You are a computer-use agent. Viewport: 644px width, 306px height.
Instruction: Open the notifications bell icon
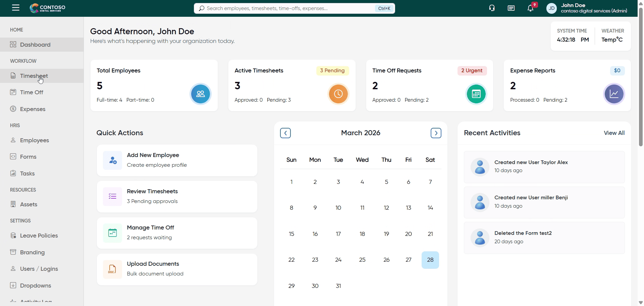pos(530,8)
